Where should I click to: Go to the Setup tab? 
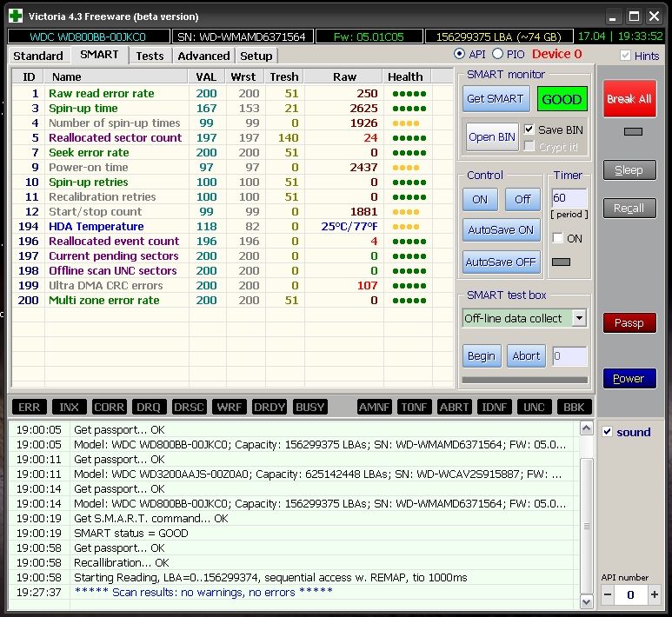click(256, 56)
